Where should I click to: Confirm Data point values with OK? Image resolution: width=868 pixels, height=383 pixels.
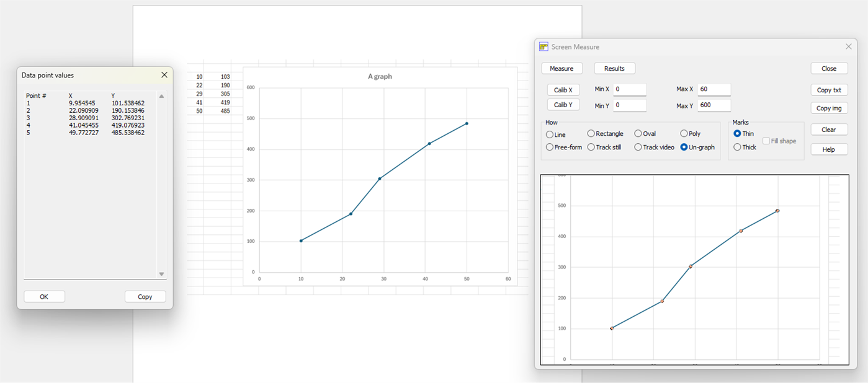click(x=44, y=296)
